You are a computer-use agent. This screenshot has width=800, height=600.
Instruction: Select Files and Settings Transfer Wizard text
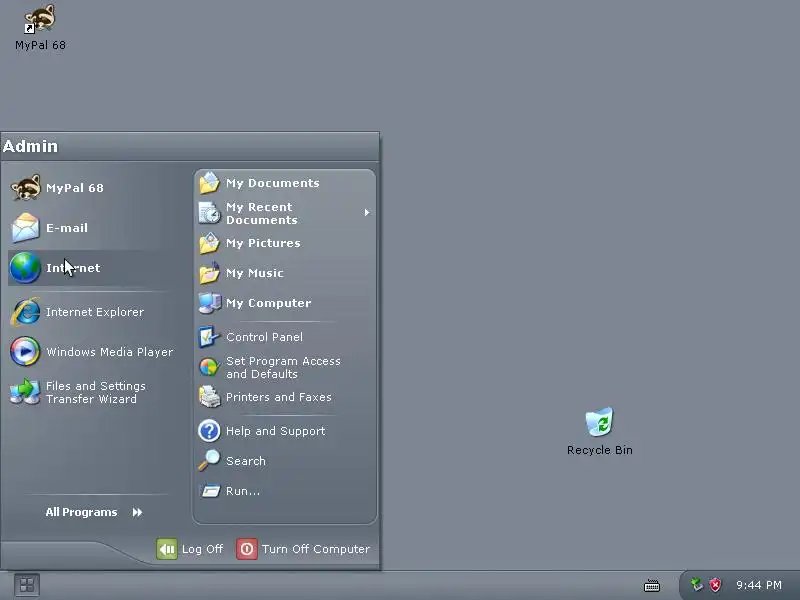(x=96, y=392)
